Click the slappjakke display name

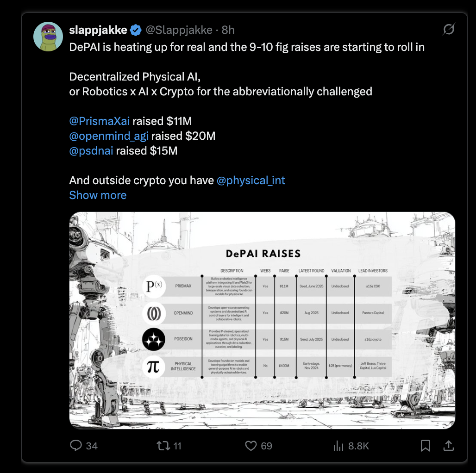pos(98,30)
